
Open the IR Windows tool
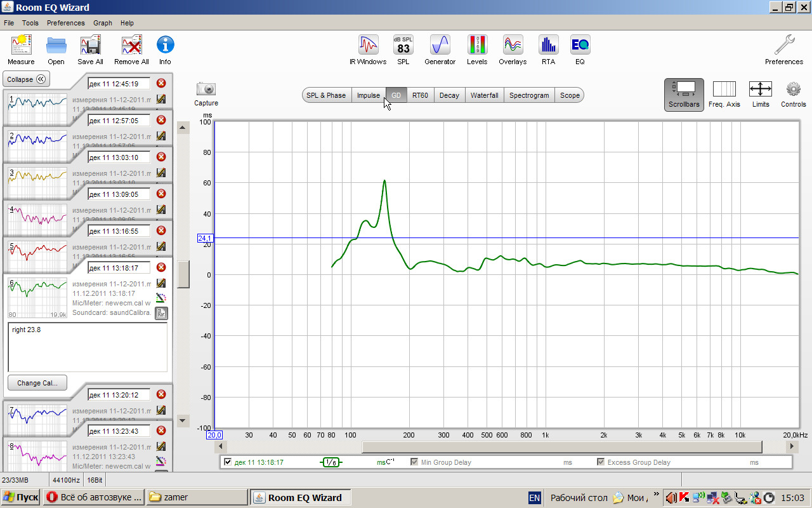(x=368, y=46)
